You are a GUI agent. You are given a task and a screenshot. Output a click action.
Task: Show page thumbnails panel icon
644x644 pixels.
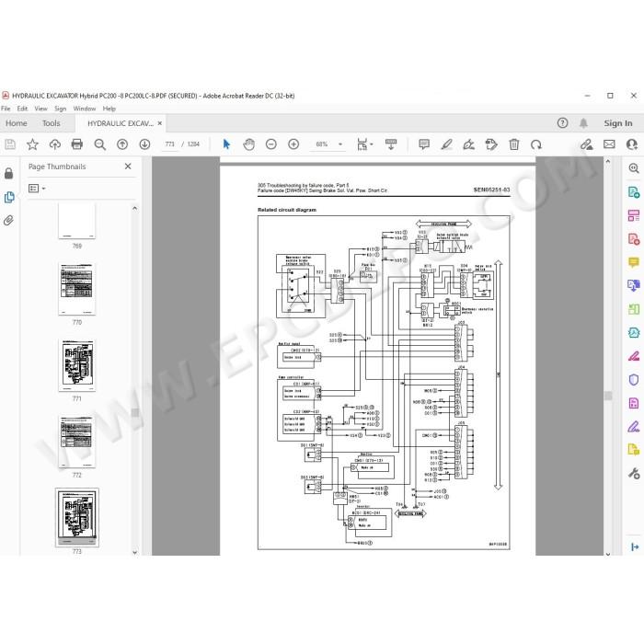(x=9, y=197)
